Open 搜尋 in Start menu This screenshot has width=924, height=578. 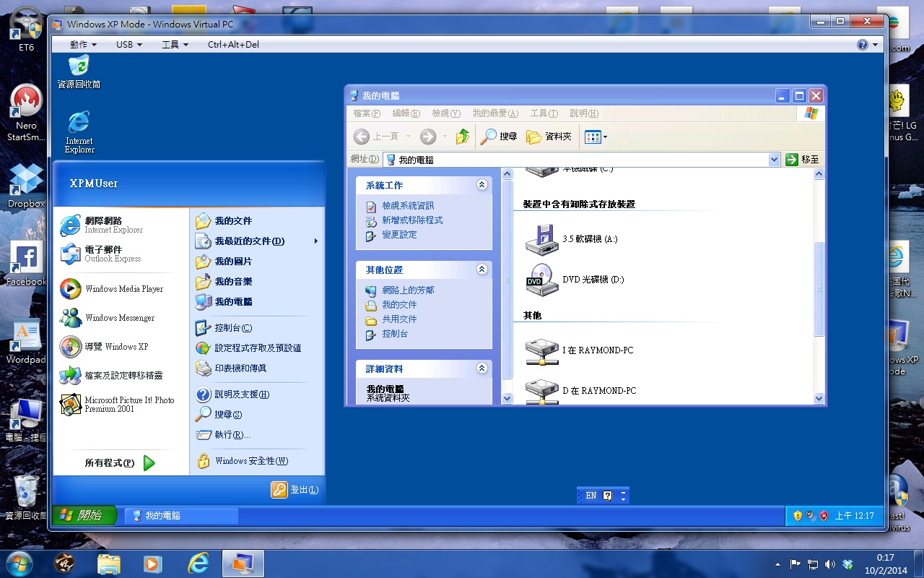[x=256, y=415]
